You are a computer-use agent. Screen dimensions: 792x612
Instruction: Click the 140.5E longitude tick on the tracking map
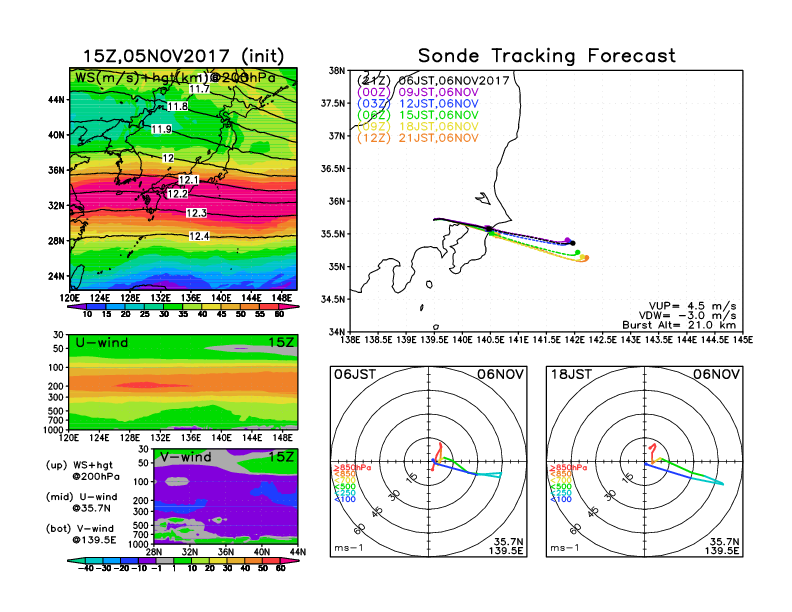(489, 340)
